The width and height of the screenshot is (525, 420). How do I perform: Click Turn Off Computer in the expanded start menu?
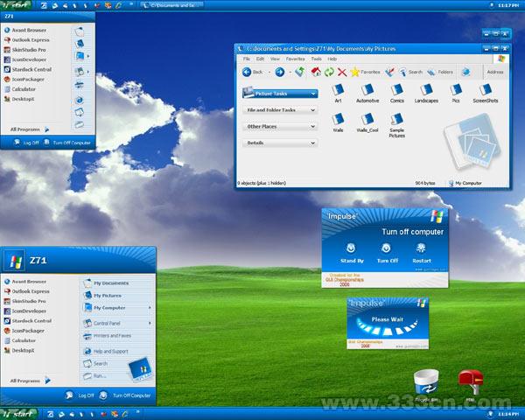pyautogui.click(x=125, y=395)
